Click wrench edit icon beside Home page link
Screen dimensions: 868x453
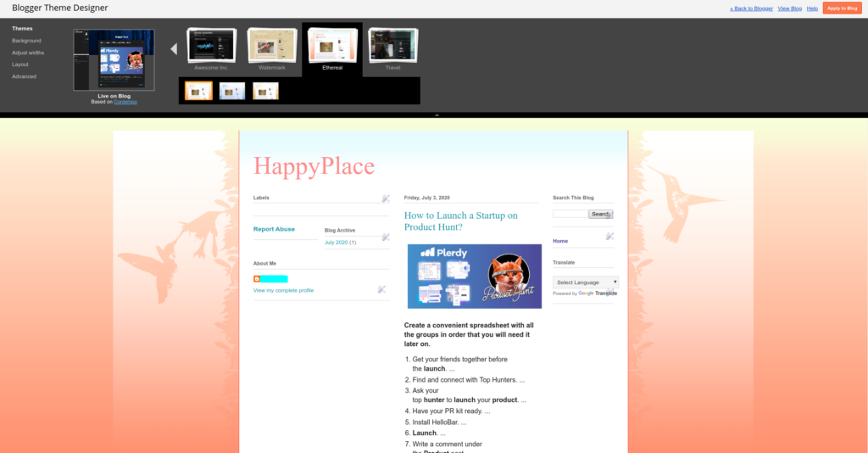[x=609, y=236]
